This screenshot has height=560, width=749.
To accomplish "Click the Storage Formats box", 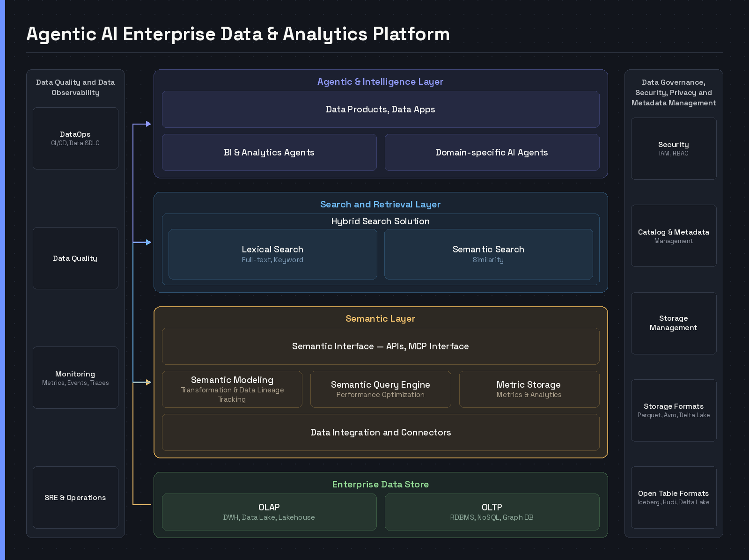I will coord(674,411).
